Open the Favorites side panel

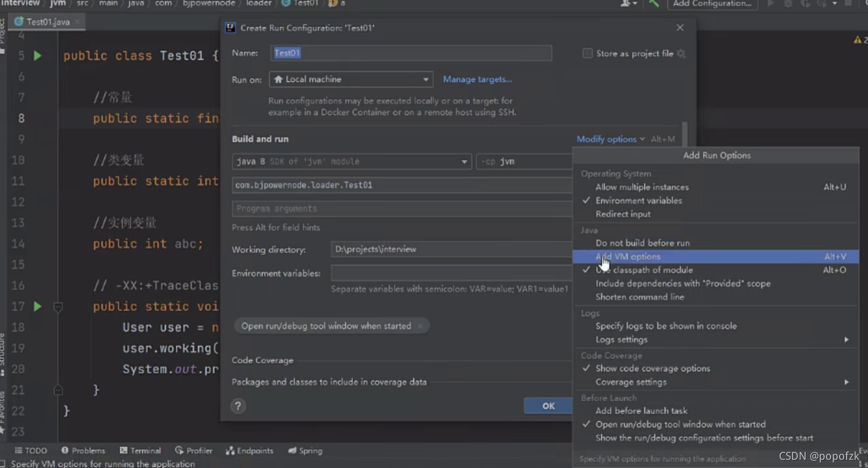point(3,413)
